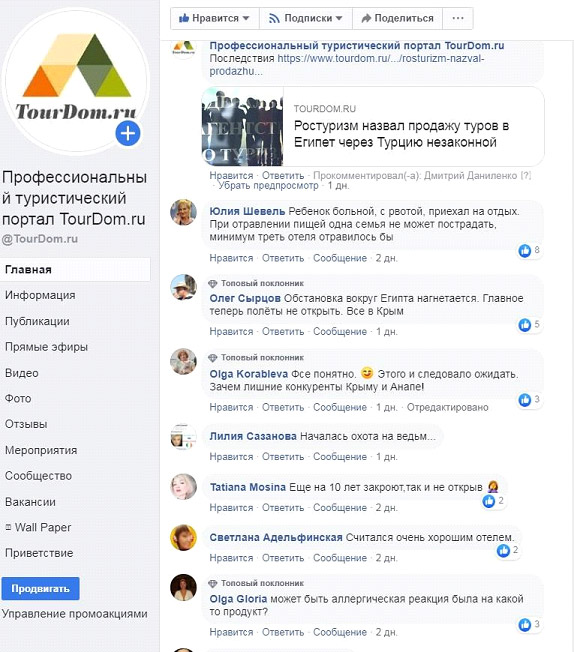
Task: Open the Прямые эфиры sidebar item
Action: 46,347
